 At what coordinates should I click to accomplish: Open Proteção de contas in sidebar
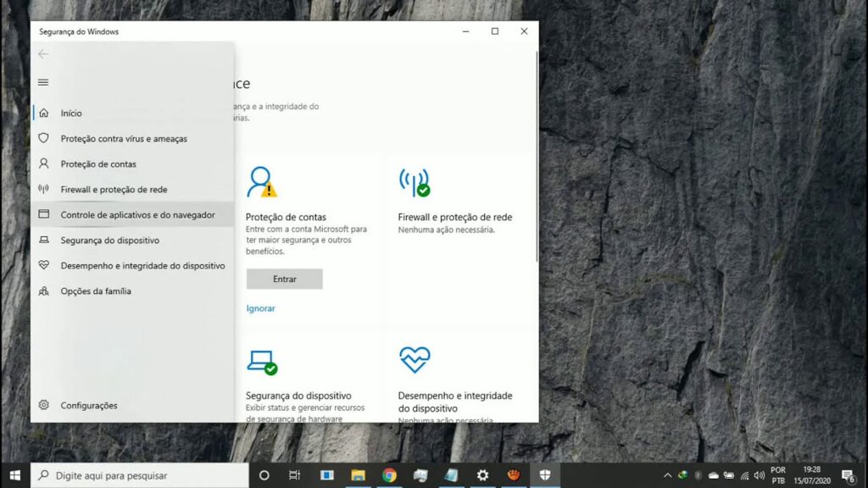pyautogui.click(x=98, y=164)
